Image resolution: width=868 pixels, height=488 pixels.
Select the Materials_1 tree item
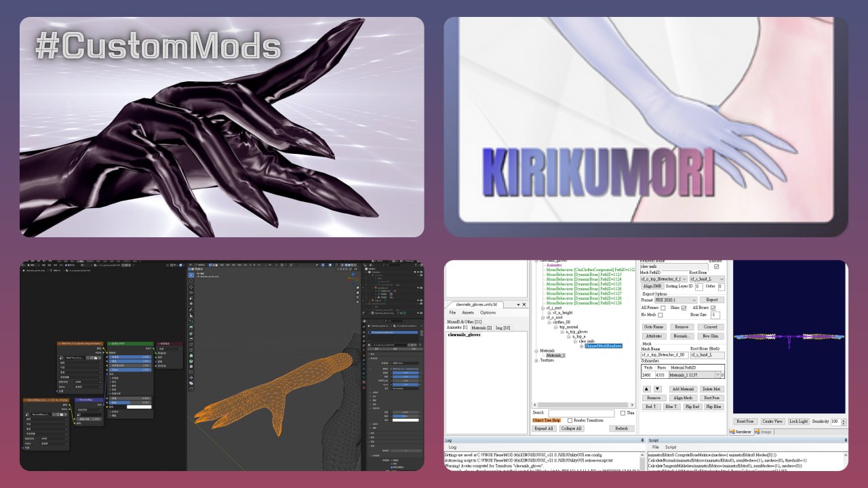(555, 355)
